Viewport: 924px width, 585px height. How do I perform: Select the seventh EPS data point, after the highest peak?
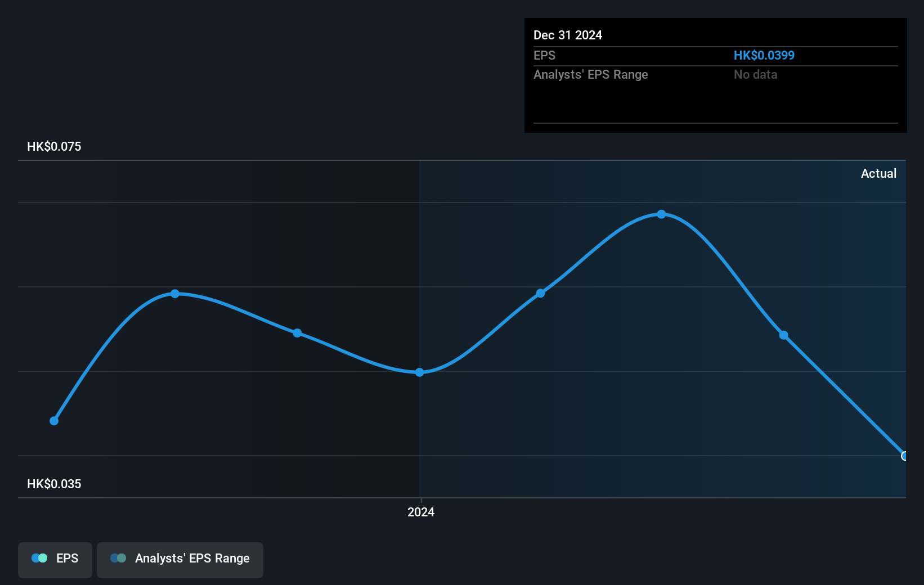point(784,335)
